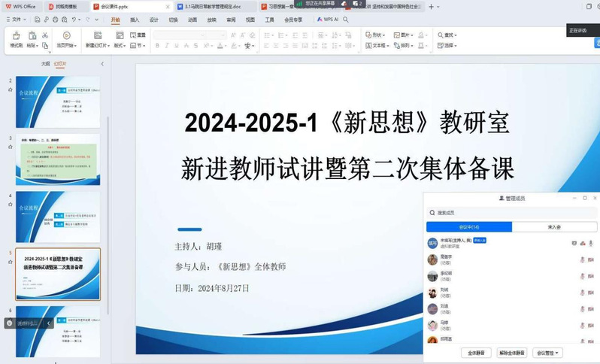
Task: Click the Italic formatting icon
Action: (x=168, y=45)
